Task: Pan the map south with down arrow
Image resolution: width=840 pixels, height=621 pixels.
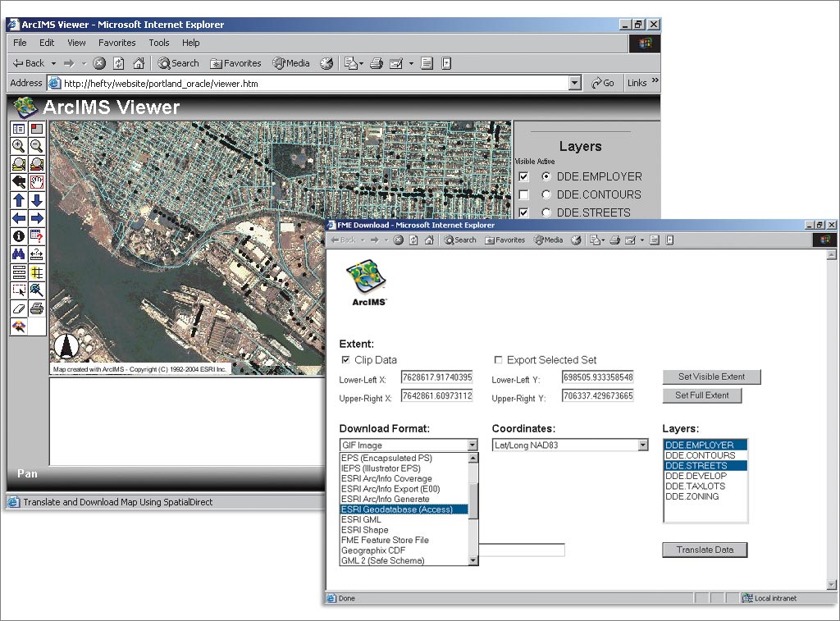Action: [x=36, y=200]
